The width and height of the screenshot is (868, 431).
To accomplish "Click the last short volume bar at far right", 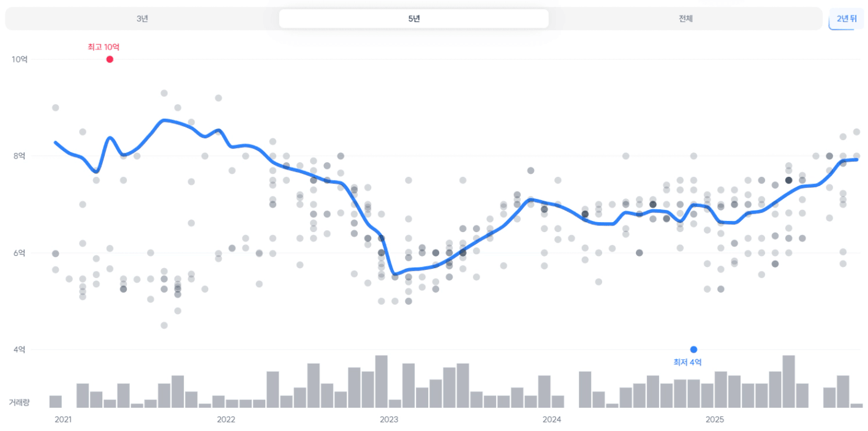I will pyautogui.click(x=856, y=405).
